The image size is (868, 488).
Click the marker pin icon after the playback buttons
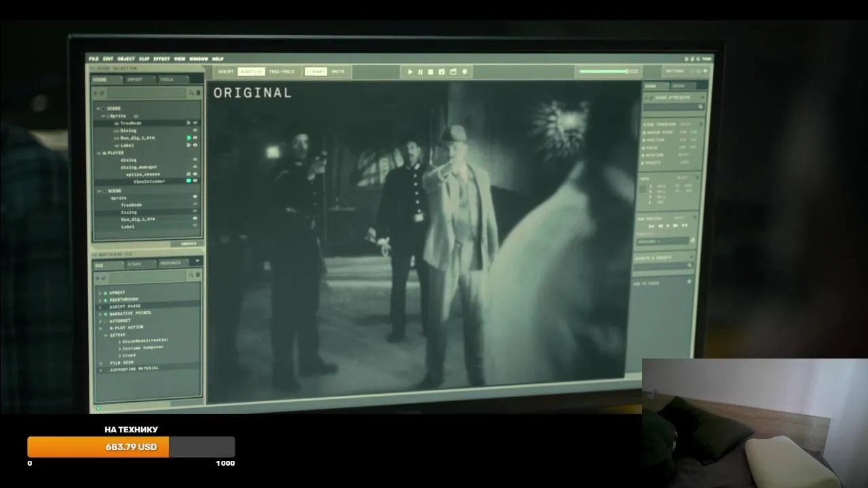pyautogui.click(x=465, y=71)
